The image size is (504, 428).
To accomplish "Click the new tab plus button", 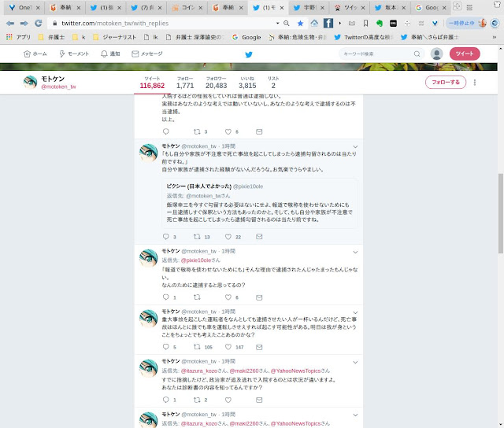I will tap(457, 6).
